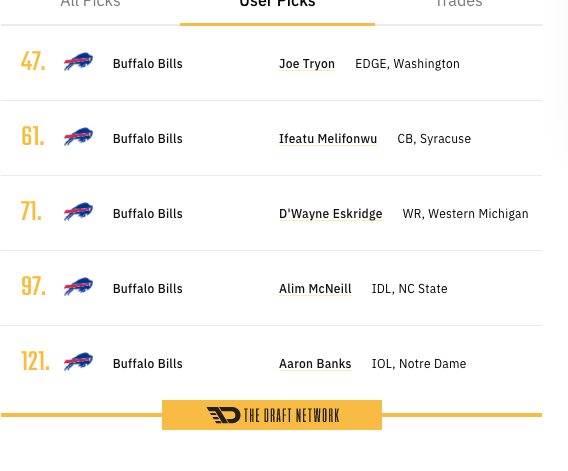Click pick number 61
Viewport: 568px width, 471px height.
point(33,136)
